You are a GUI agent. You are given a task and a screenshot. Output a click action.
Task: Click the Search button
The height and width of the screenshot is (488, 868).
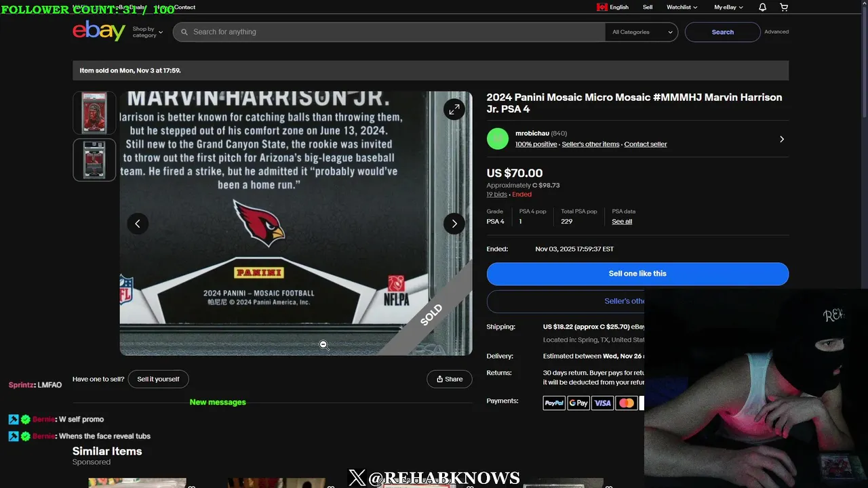click(722, 32)
